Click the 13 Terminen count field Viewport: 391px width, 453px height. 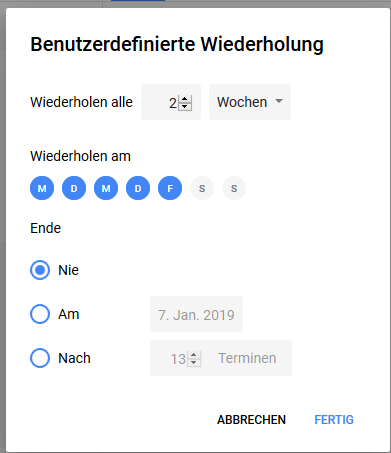point(221,358)
